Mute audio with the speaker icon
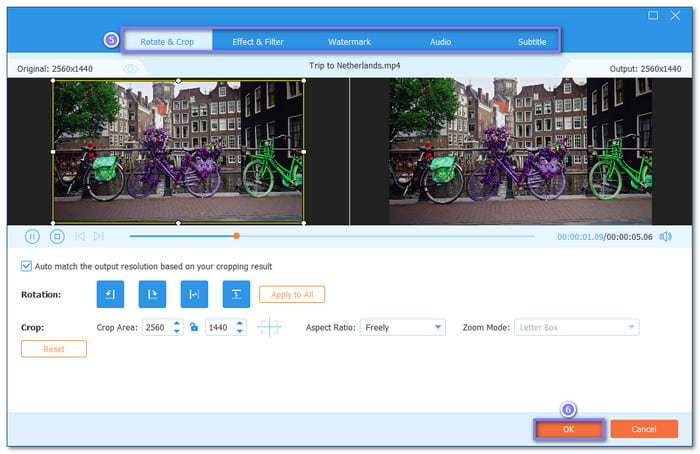 [665, 237]
